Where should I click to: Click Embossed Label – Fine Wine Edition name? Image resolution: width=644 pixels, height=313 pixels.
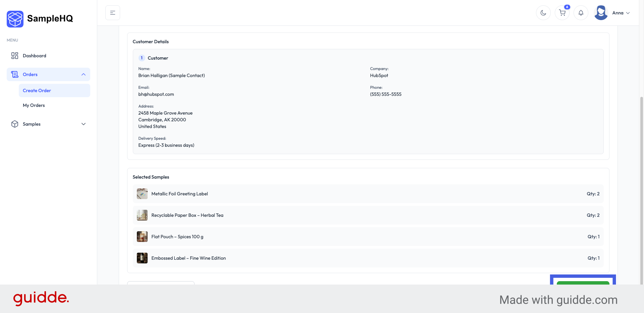[x=189, y=258]
